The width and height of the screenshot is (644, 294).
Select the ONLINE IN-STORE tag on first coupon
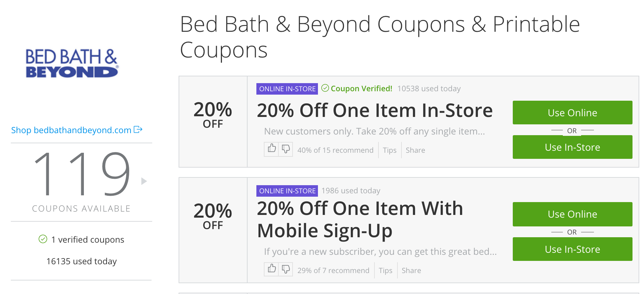point(287,89)
